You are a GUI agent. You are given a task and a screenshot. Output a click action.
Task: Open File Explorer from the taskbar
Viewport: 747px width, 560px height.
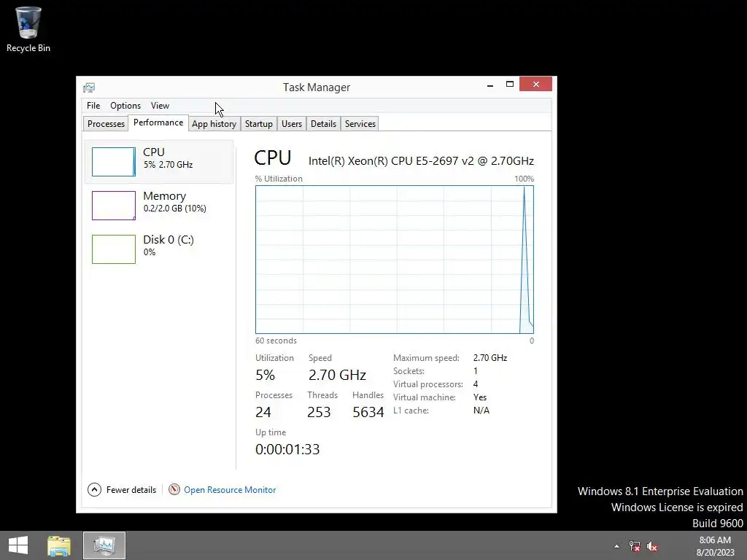59,545
